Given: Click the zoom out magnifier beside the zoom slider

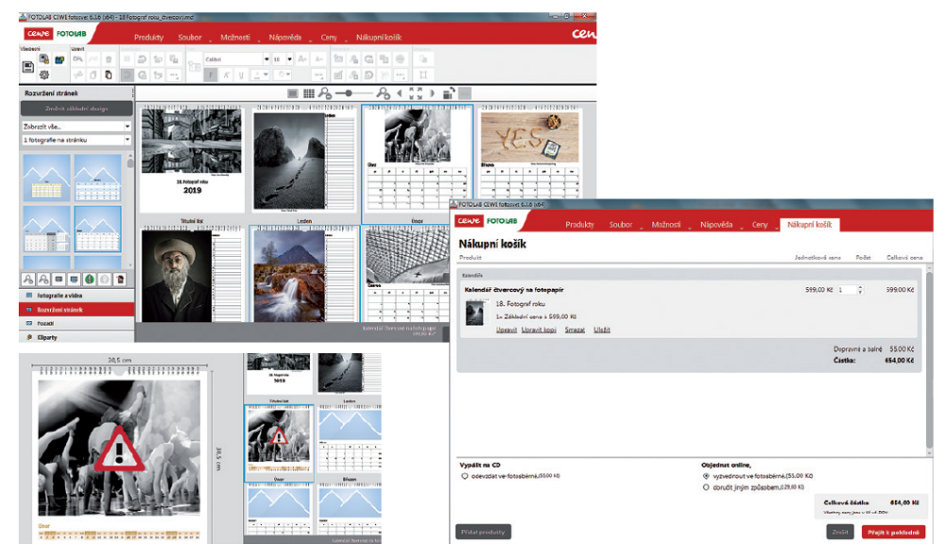Looking at the screenshot, I should tap(325, 93).
